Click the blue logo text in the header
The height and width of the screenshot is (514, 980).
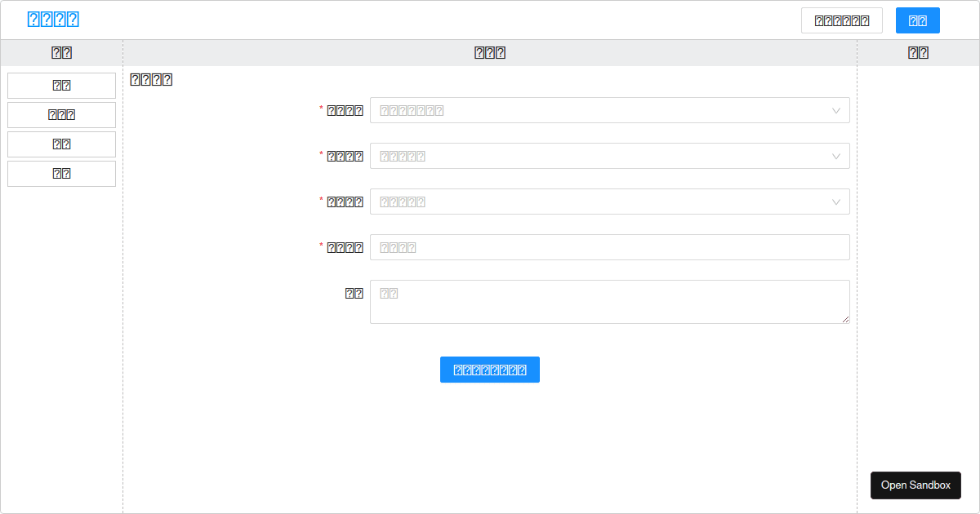(x=52, y=18)
